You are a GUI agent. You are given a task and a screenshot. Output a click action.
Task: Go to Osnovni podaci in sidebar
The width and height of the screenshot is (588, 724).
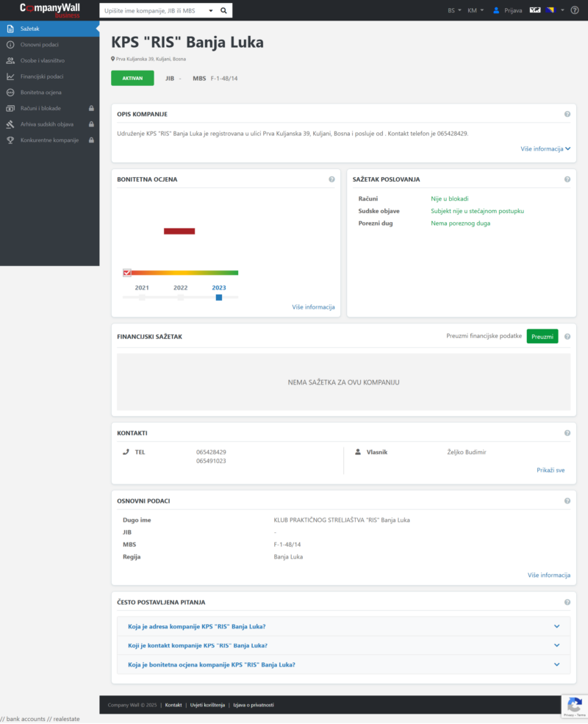point(49,45)
